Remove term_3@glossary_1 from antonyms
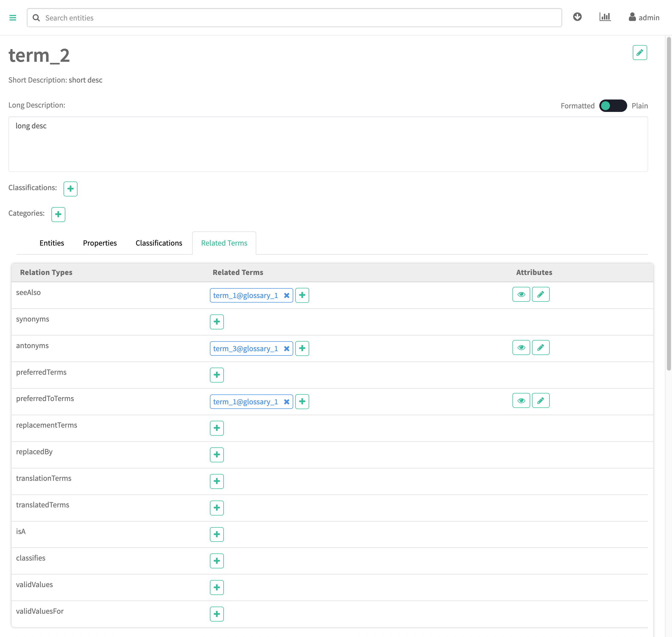This screenshot has width=672, height=637. coord(287,349)
